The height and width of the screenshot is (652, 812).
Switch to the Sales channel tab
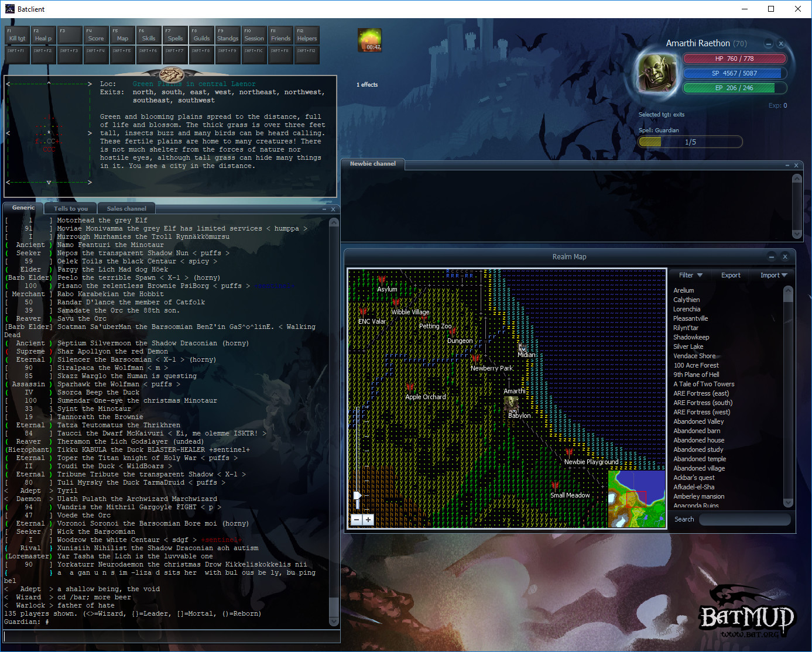pyautogui.click(x=126, y=208)
